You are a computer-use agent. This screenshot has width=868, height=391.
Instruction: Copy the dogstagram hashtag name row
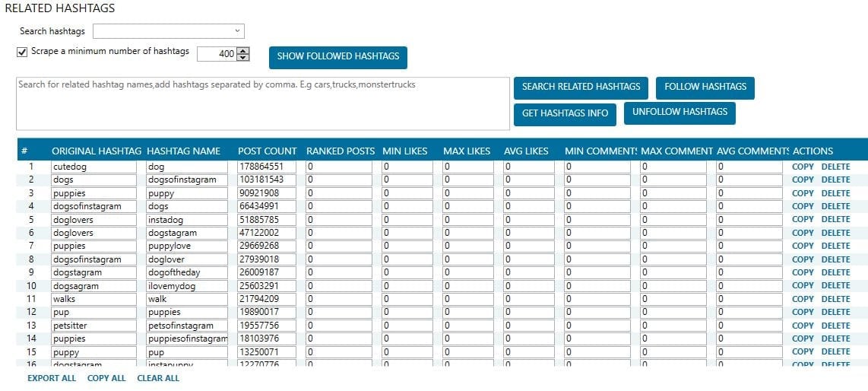pos(803,233)
